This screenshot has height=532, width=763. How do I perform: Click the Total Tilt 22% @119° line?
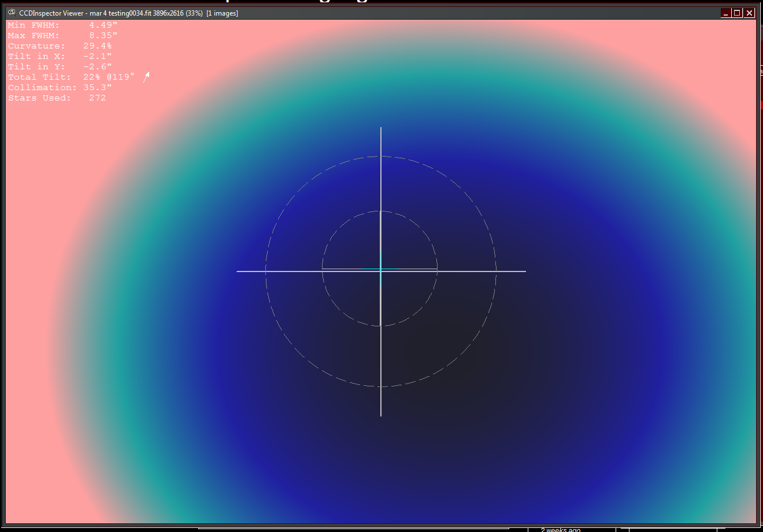(72, 77)
